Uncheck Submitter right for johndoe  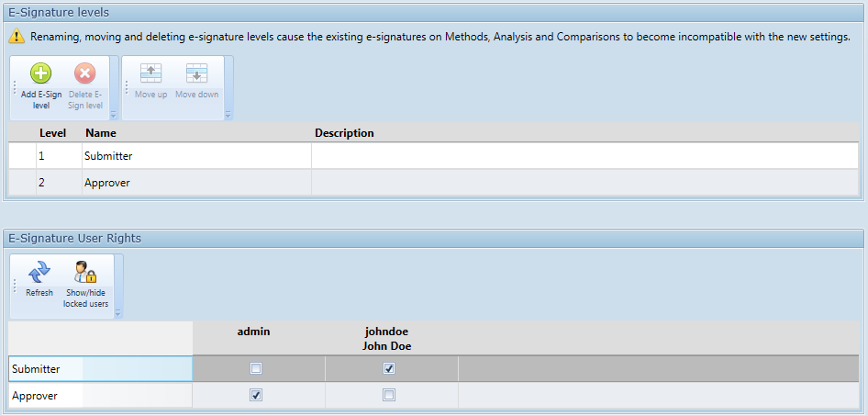[x=389, y=368]
